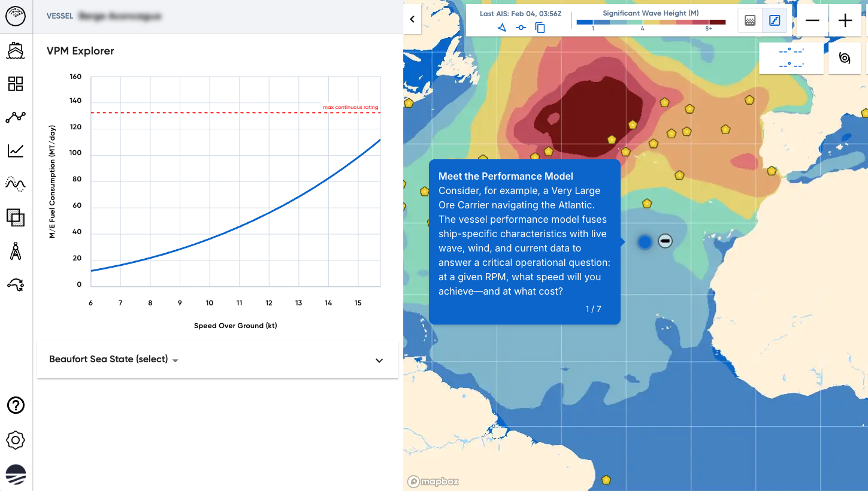Click the copy icon under Last AIS
The width and height of the screenshot is (868, 491).
540,28
